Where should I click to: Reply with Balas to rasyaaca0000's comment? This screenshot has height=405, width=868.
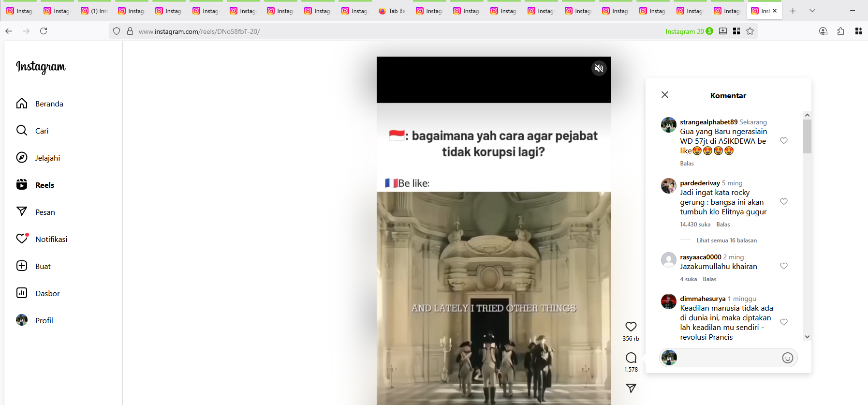[709, 279]
